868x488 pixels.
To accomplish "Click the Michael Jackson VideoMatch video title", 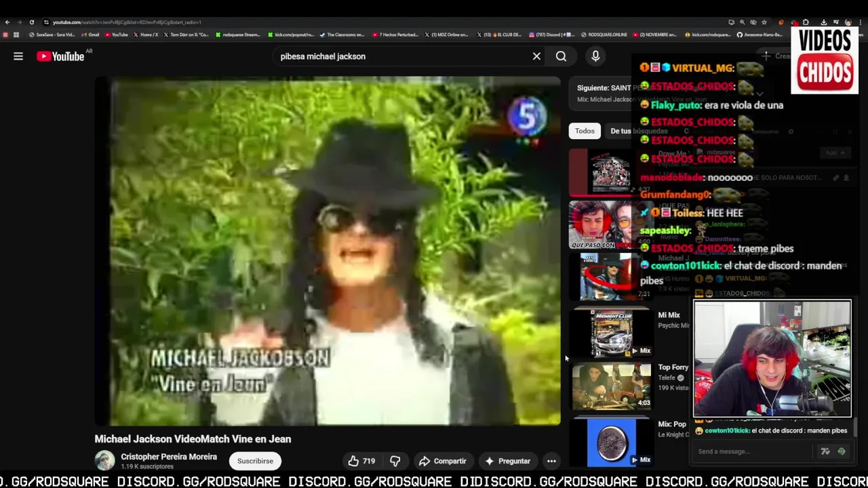I will click(193, 439).
